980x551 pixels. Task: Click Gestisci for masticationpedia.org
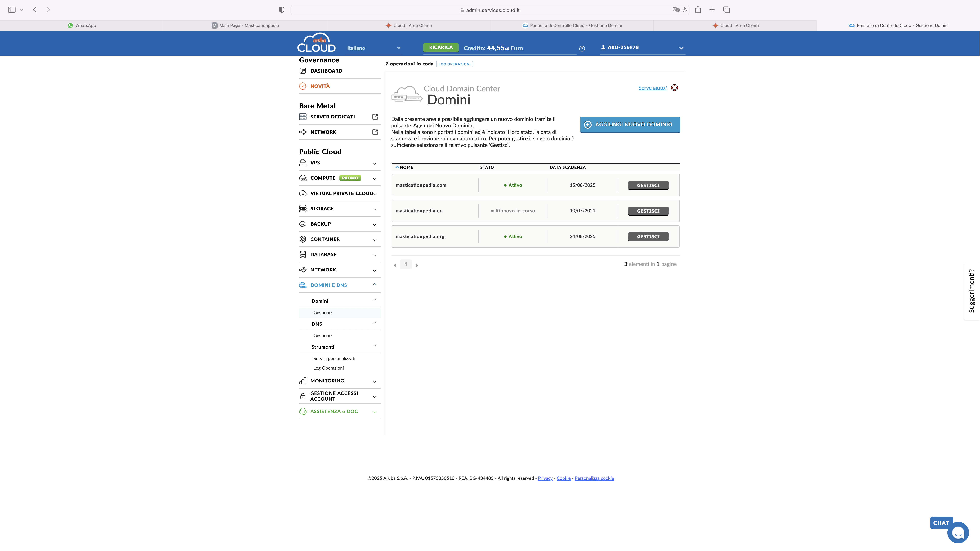pos(648,236)
